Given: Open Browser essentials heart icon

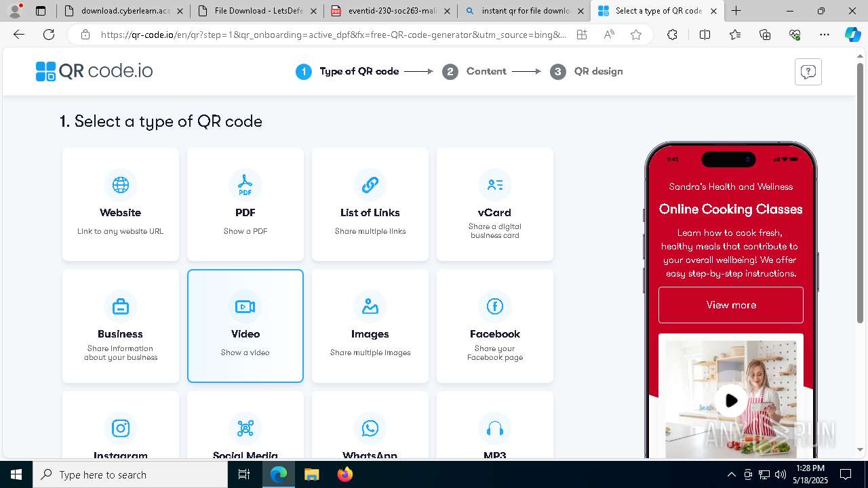Looking at the screenshot, I should click(795, 35).
